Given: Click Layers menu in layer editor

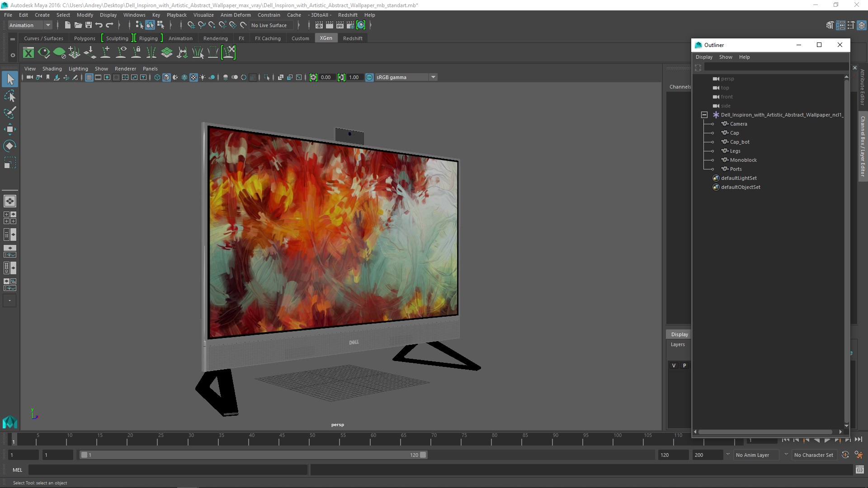Looking at the screenshot, I should tap(677, 344).
